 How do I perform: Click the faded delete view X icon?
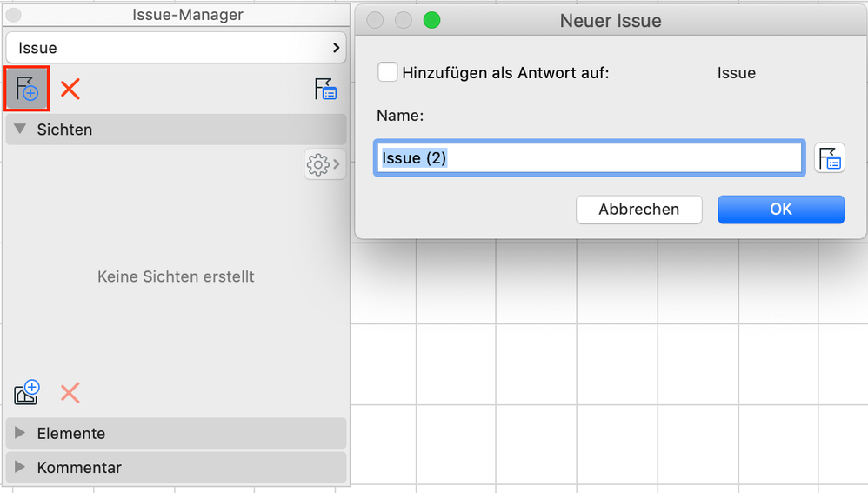pyautogui.click(x=70, y=393)
